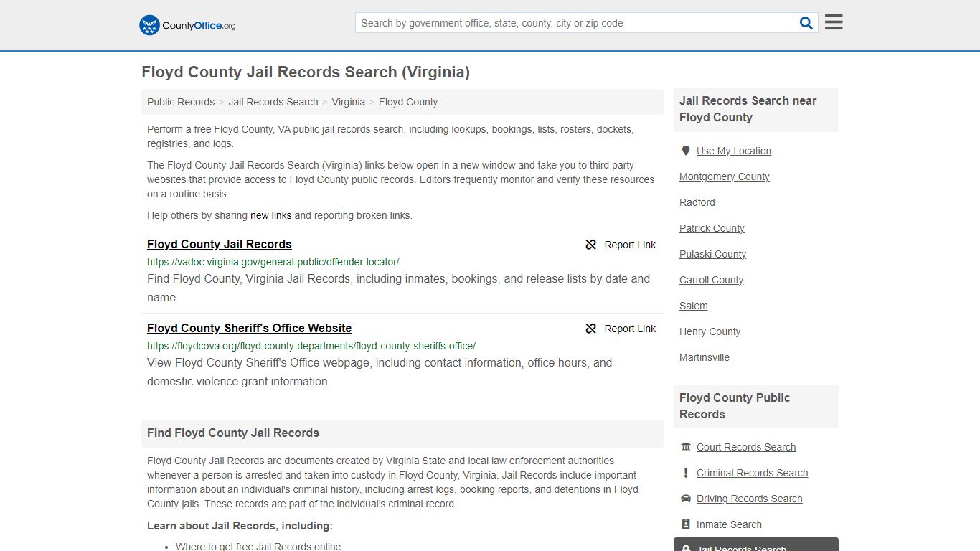Open the Public Records breadcrumb

tap(181, 102)
